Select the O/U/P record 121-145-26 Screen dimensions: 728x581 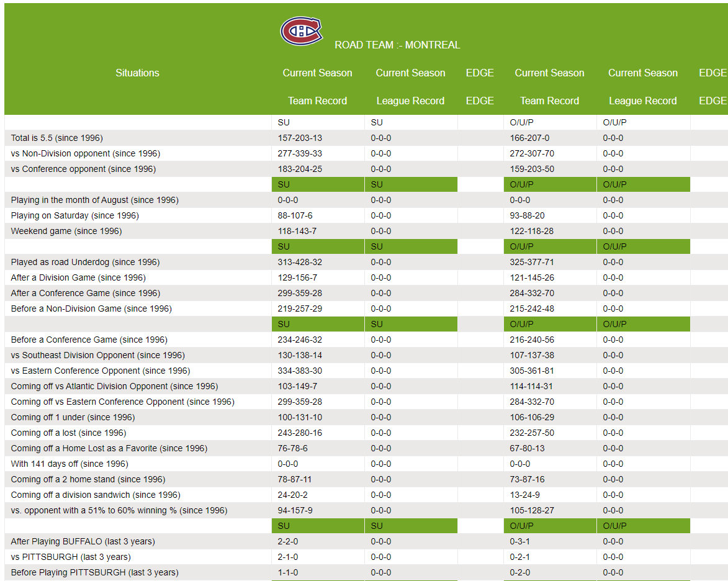click(532, 277)
